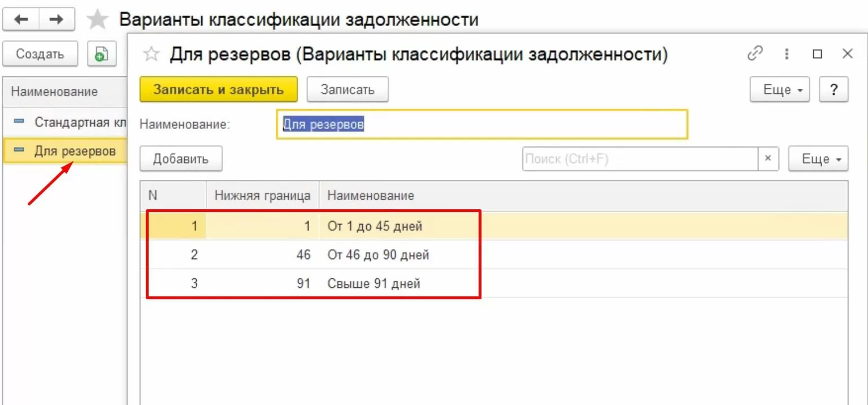Clear the search field with the x button
Screen dimensions: 868x405
[x=768, y=159]
